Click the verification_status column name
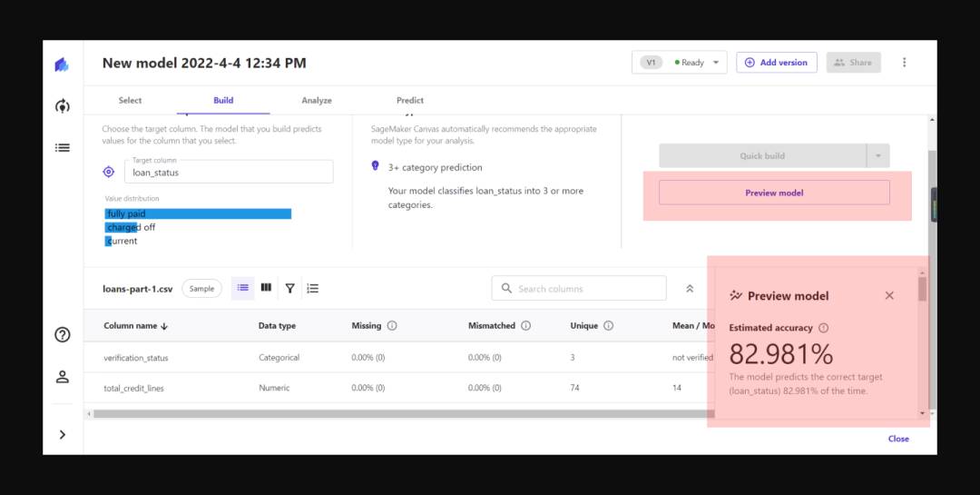980x495 pixels. click(x=135, y=358)
